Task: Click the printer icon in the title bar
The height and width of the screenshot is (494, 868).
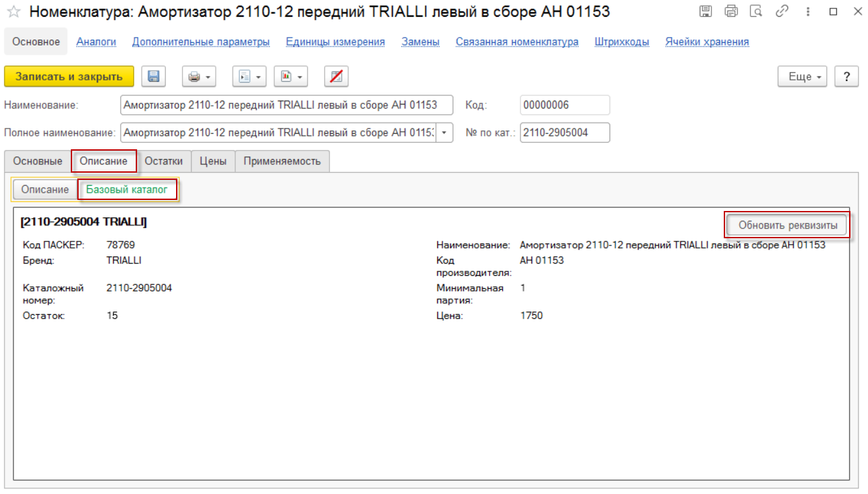Action: pos(731,11)
